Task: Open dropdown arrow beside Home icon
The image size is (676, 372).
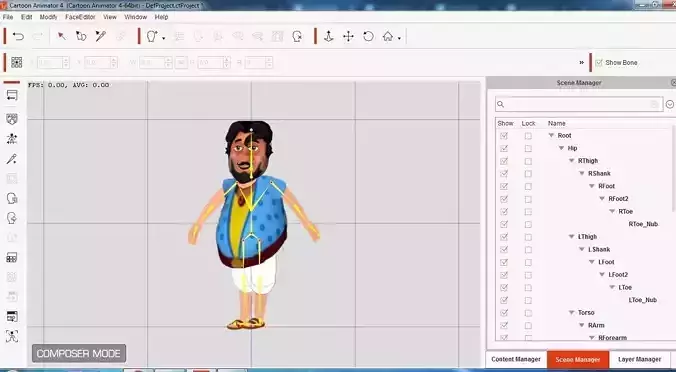Action: [x=399, y=38]
